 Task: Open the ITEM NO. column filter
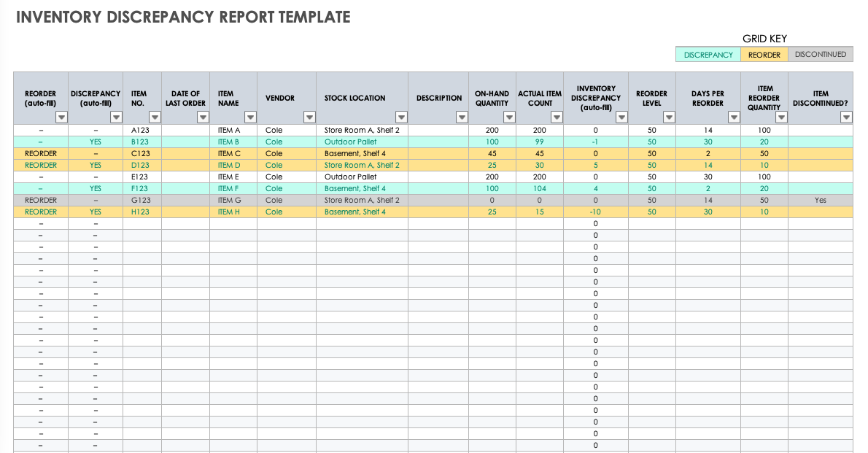(155, 117)
